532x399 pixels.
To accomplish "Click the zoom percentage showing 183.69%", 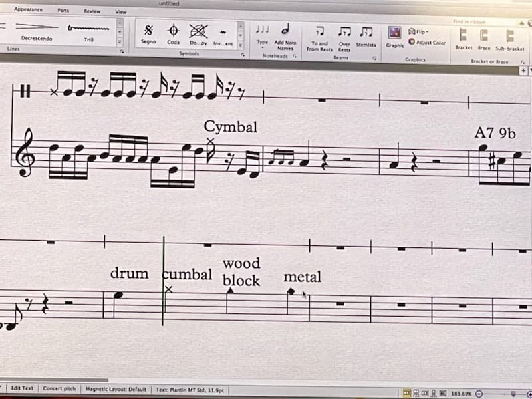I will 460,392.
